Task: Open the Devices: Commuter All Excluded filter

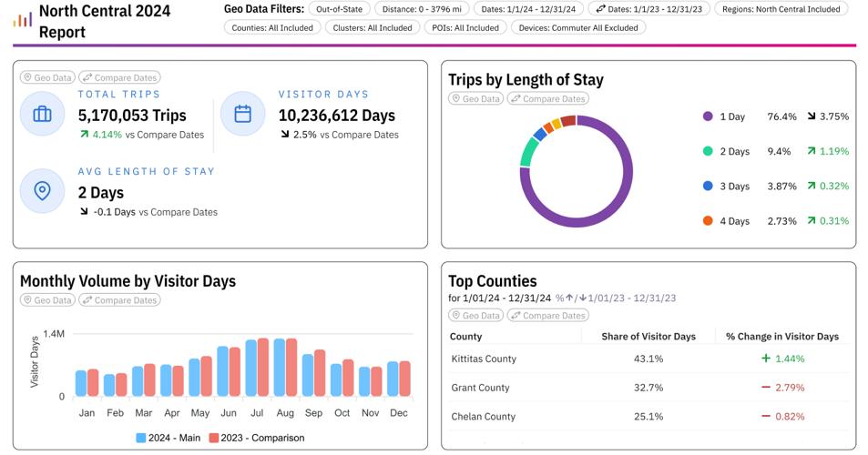Action: tap(578, 27)
